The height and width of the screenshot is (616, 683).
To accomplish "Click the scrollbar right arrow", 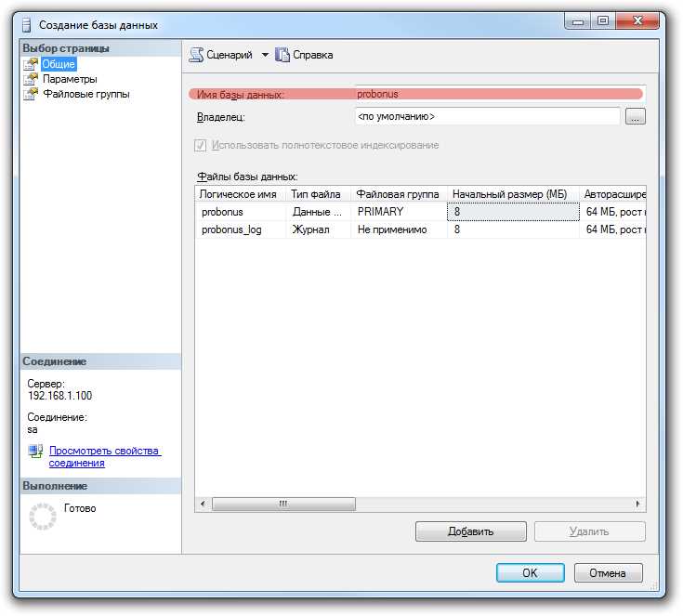I will tap(638, 504).
